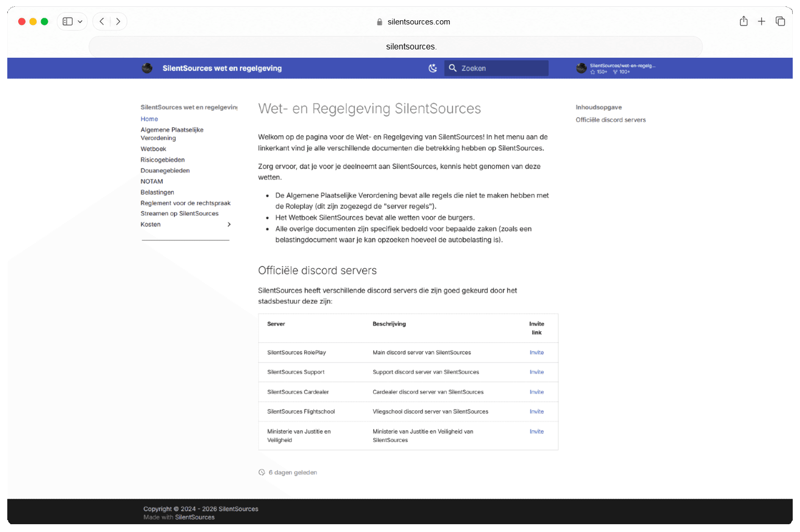Screen dimensions: 800x532
Task: Click Invite for SilentSources Support
Action: click(x=537, y=372)
